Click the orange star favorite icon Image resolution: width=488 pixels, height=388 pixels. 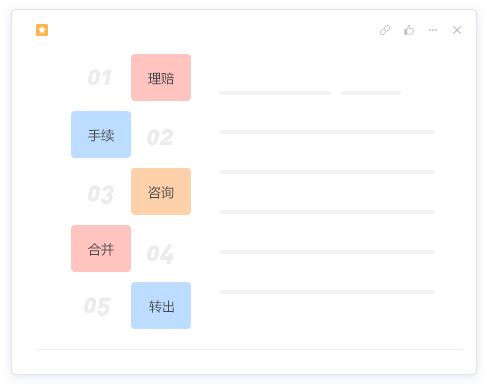tap(42, 30)
